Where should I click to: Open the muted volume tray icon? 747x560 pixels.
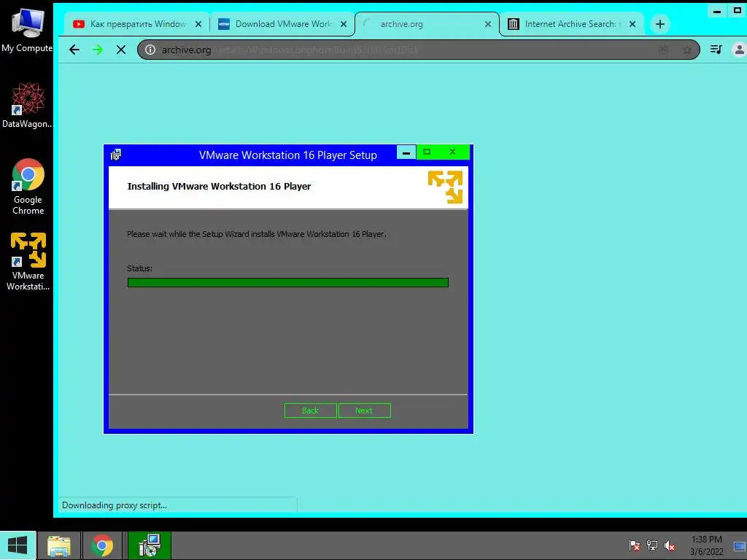coord(670,545)
